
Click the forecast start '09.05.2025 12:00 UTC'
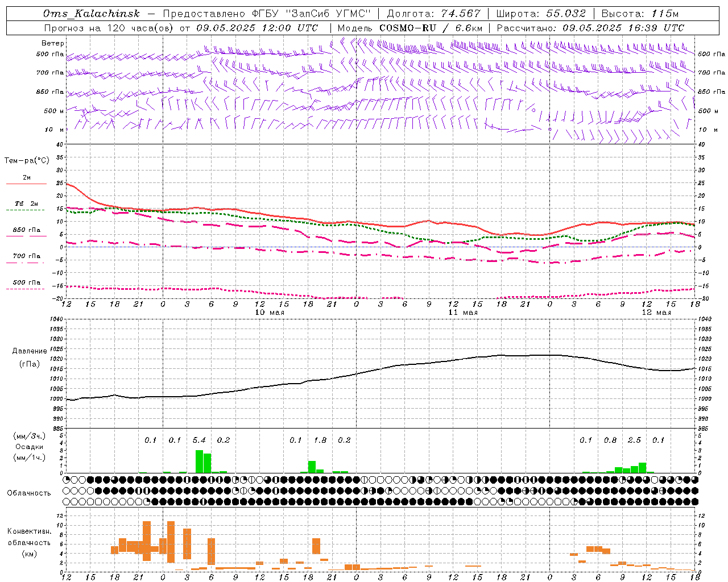click(258, 28)
